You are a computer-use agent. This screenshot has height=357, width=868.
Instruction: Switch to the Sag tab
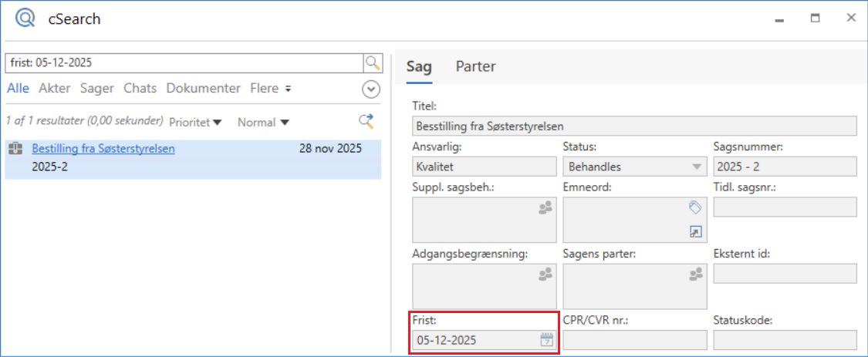point(419,67)
